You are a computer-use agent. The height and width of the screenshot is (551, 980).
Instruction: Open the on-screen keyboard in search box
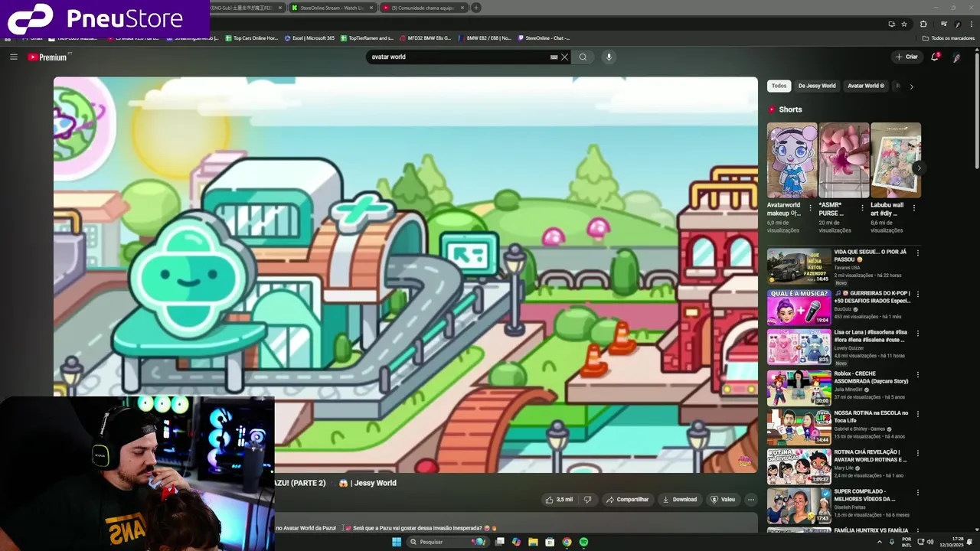[x=554, y=57]
